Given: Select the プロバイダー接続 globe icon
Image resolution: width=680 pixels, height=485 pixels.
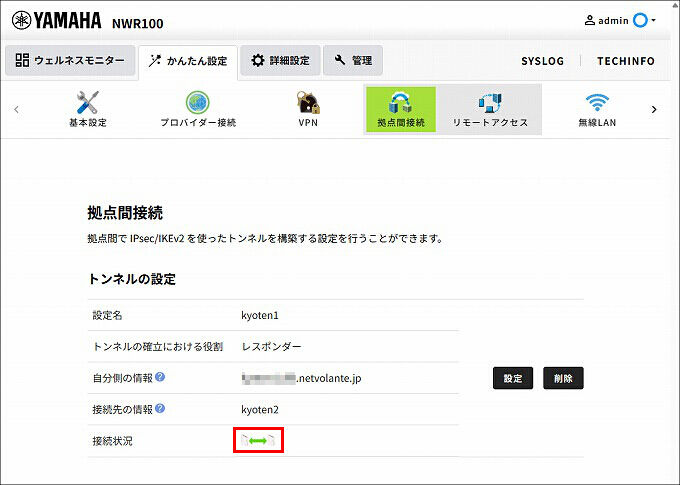Looking at the screenshot, I should click(x=198, y=103).
